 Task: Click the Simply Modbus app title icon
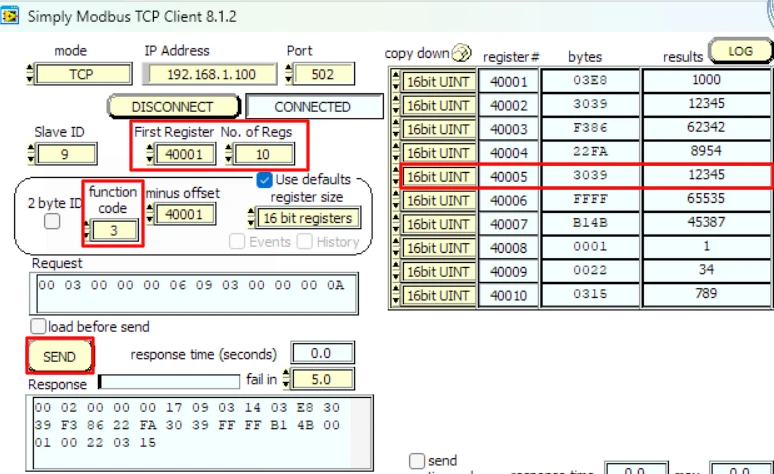tap(9, 16)
